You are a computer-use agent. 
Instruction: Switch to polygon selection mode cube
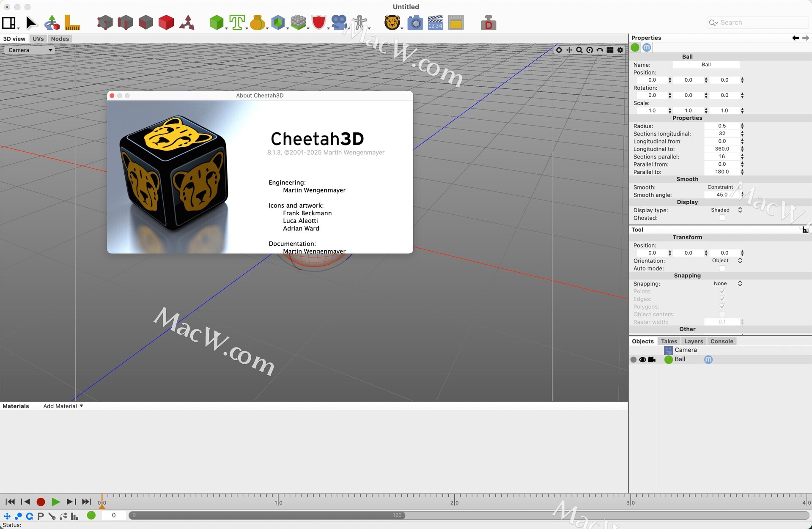coord(145,22)
